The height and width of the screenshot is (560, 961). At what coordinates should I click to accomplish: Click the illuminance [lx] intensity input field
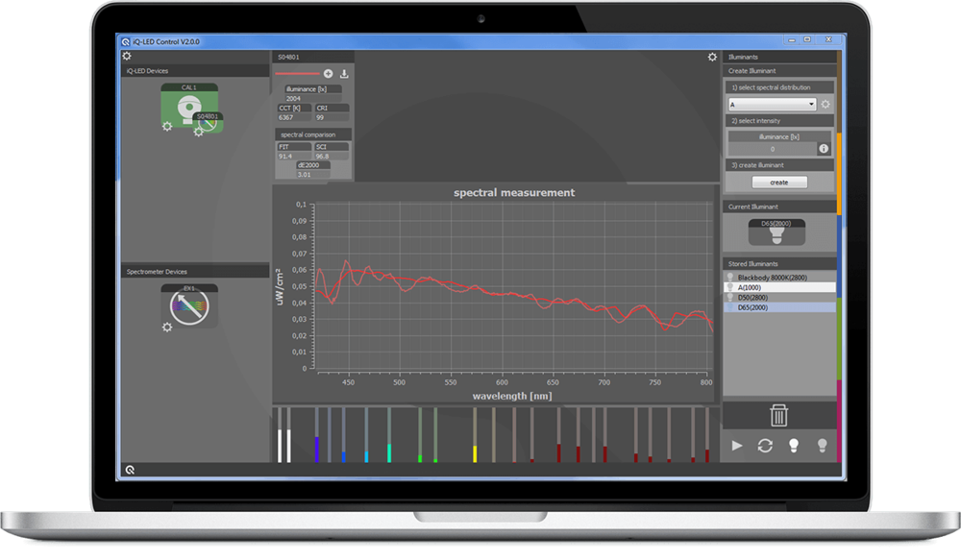[772, 149]
